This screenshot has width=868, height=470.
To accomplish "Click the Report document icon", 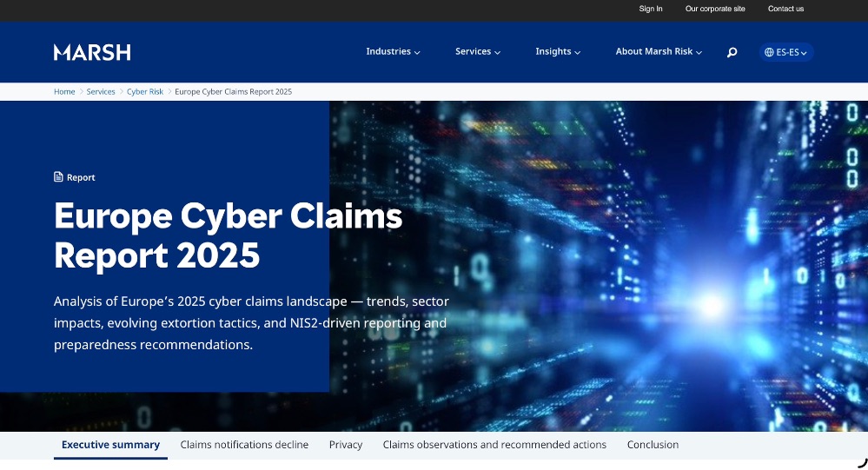I will pos(58,176).
